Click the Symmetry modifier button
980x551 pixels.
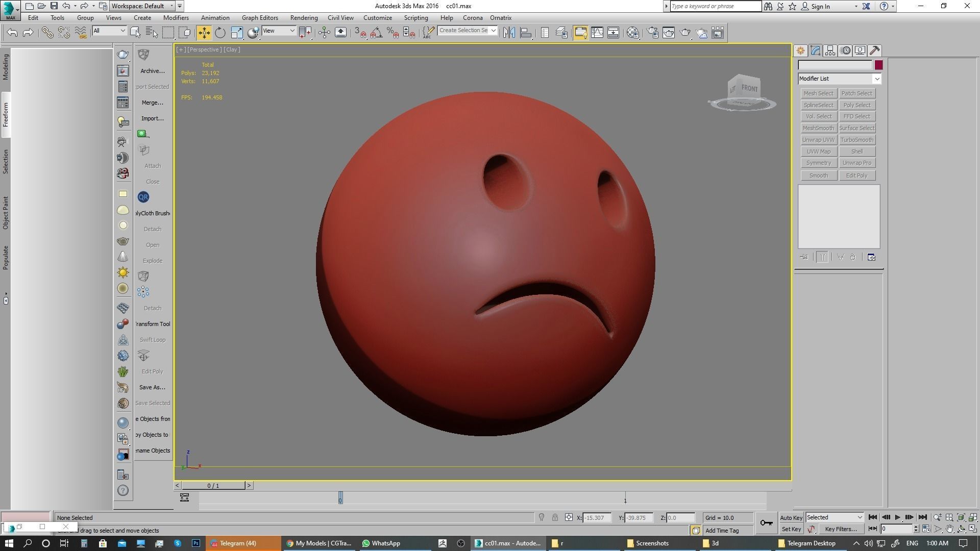(818, 163)
